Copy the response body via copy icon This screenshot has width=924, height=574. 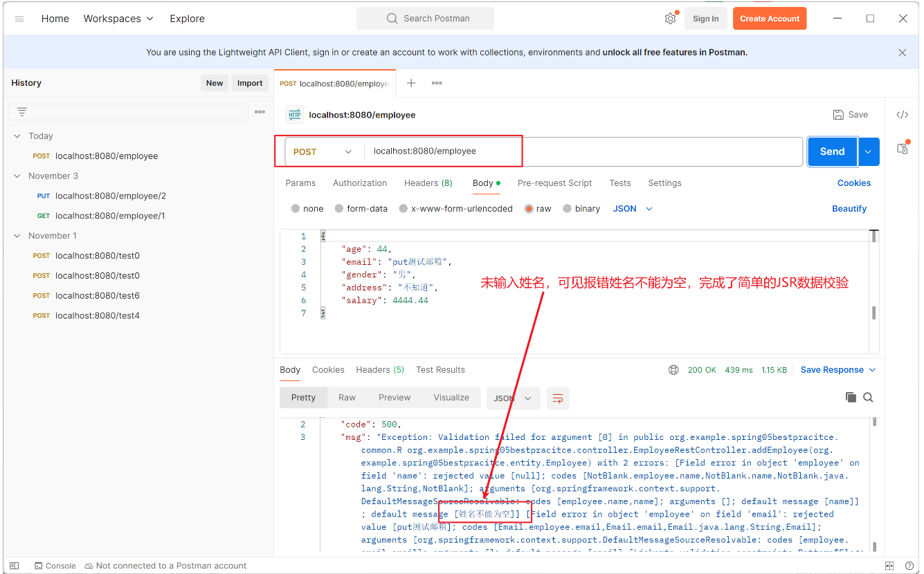coord(851,398)
